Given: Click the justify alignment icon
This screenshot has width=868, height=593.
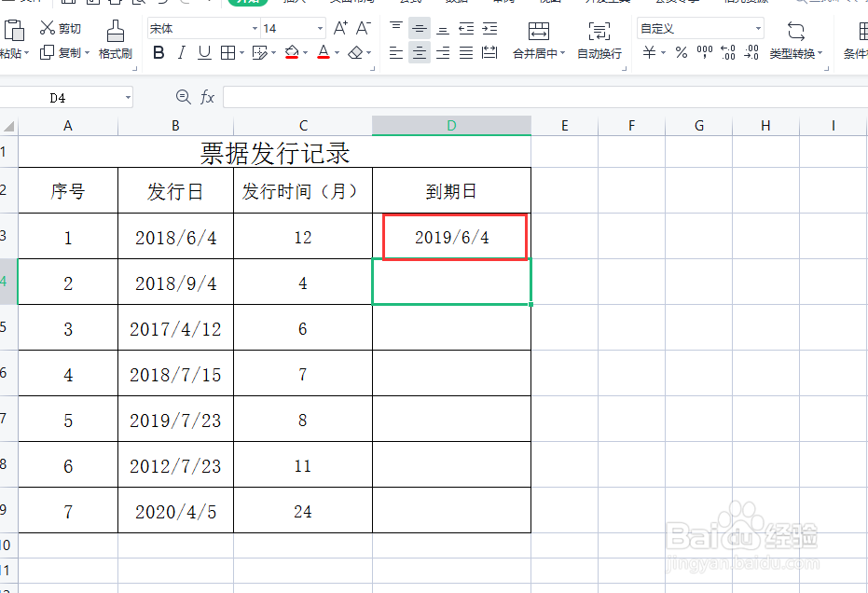Looking at the screenshot, I should coord(467,52).
